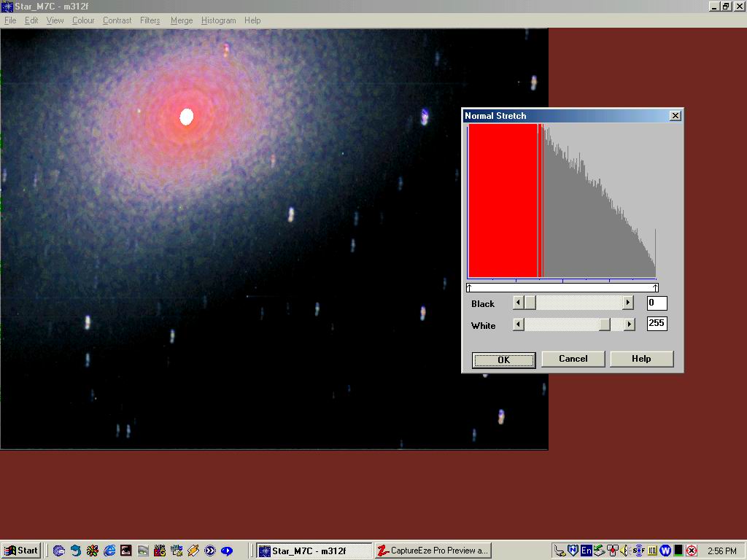Click the blue curved-arrow quick launch icon
The width and height of the screenshot is (747, 560).
tap(76, 551)
